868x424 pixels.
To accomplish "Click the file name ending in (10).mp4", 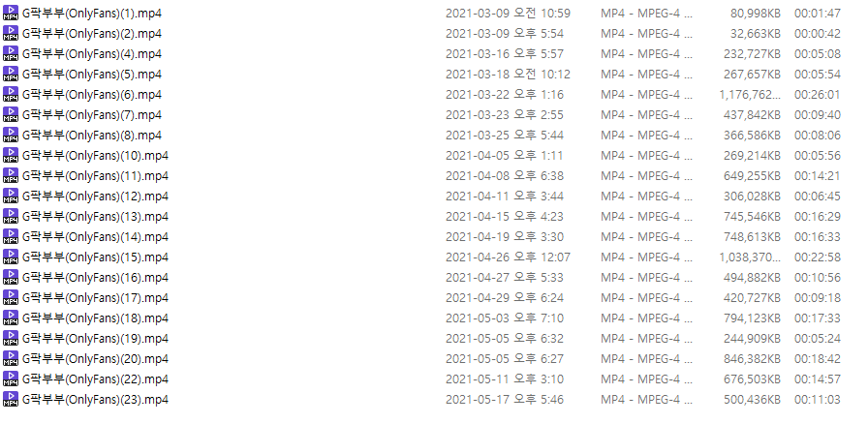I will point(95,155).
